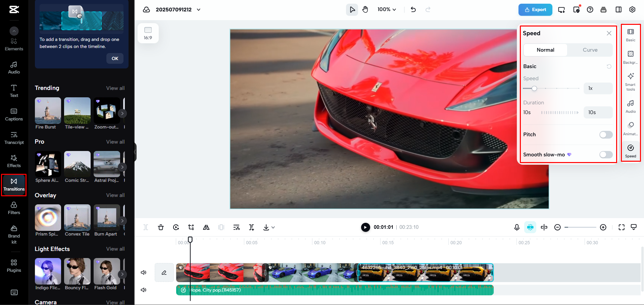Click the delete clip icon in timeline toolbar

(x=161, y=227)
